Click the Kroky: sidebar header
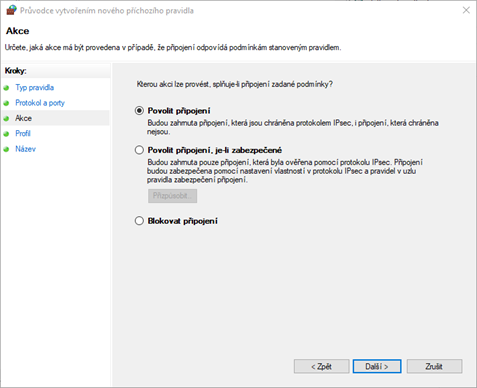 15,71
